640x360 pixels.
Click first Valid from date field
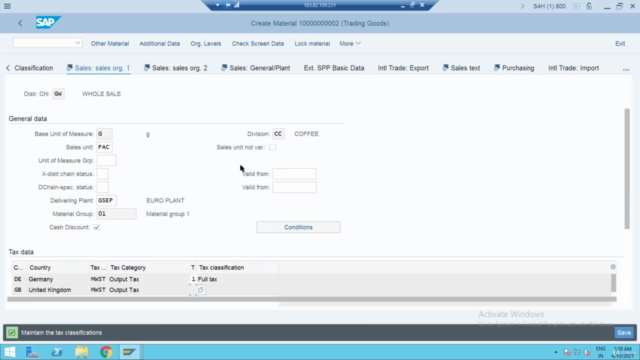pos(294,174)
